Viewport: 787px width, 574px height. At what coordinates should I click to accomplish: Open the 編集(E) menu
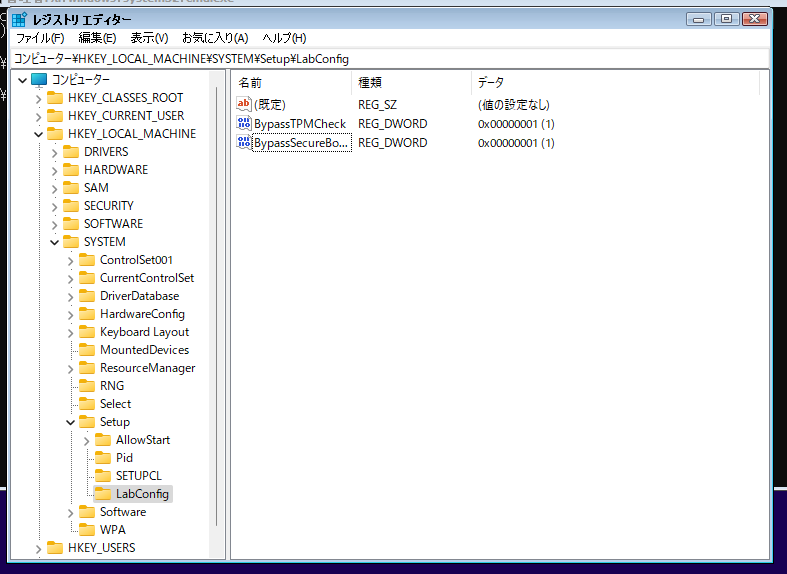click(x=97, y=38)
